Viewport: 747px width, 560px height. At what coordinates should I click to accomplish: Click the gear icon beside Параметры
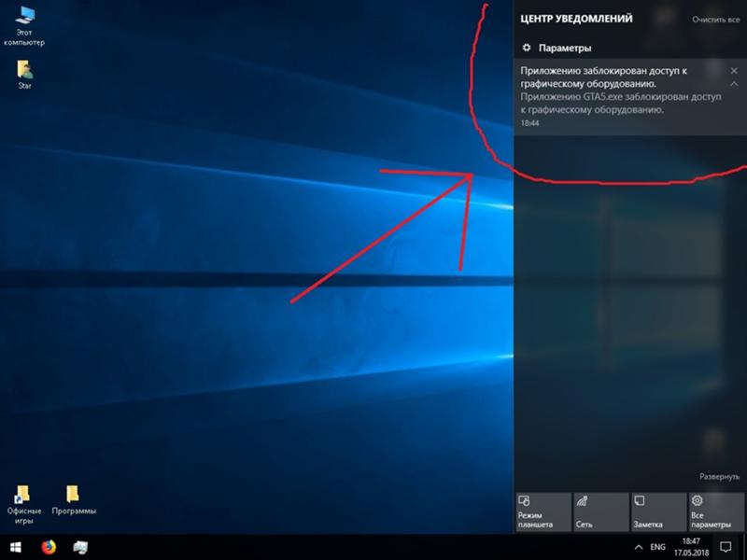527,48
